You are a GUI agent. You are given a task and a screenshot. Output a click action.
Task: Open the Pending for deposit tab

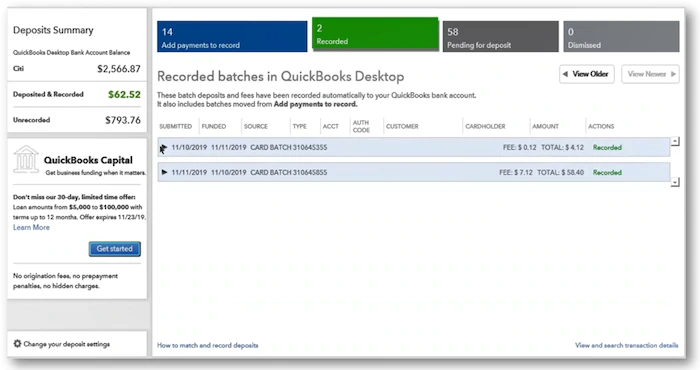click(500, 36)
